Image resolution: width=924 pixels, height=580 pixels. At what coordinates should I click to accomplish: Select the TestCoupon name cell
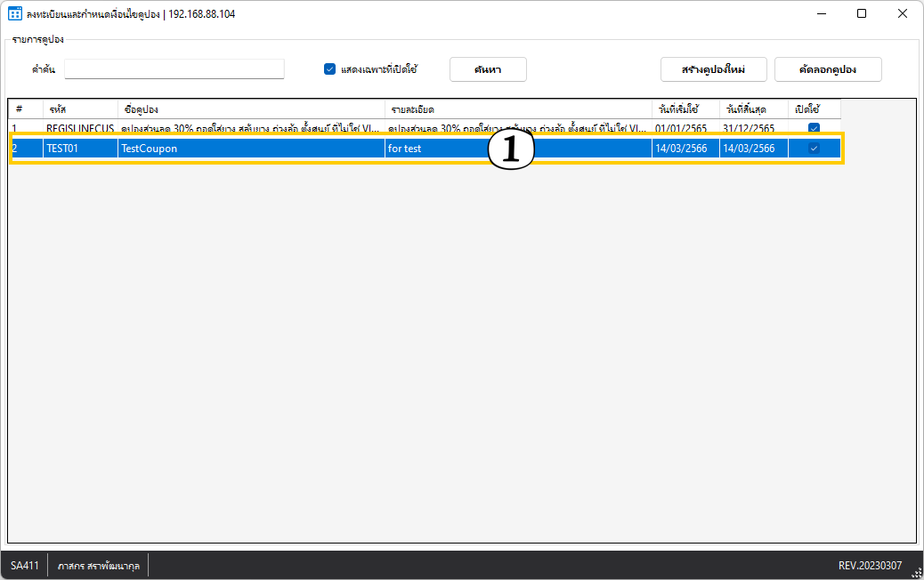point(251,149)
